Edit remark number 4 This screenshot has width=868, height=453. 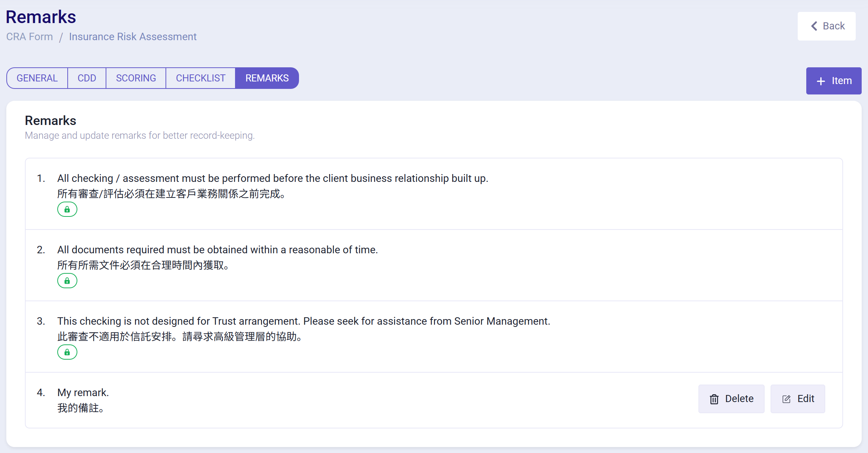[798, 399]
